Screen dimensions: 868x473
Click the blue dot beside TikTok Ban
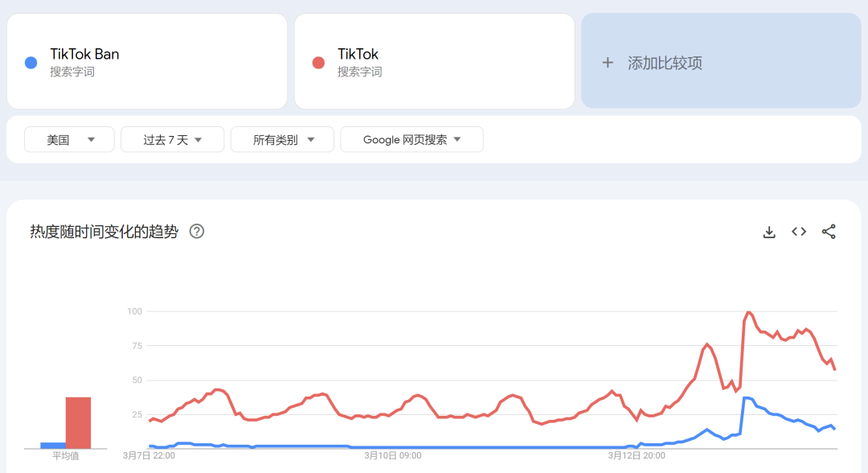click(31, 63)
